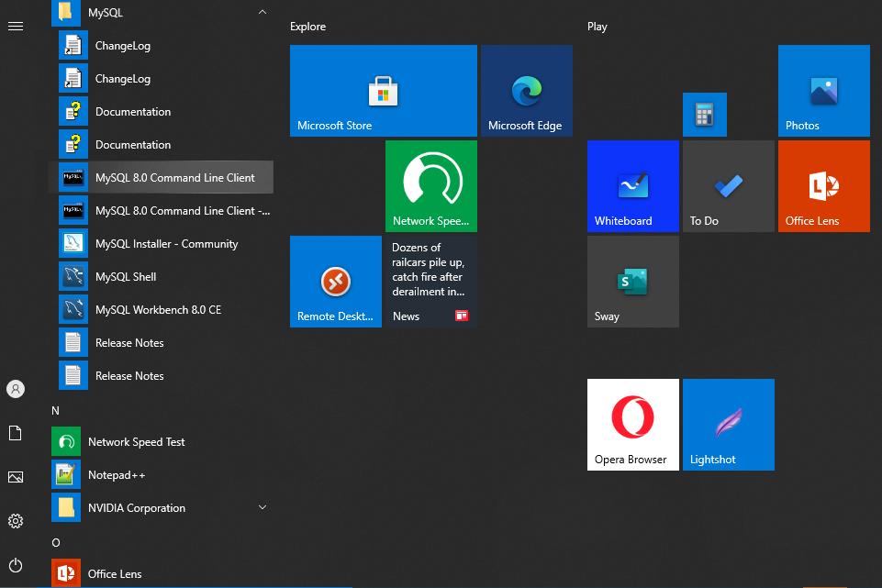Screen dimensions: 882x588
Task: Launch the Whiteboard app tile
Action: (632, 186)
